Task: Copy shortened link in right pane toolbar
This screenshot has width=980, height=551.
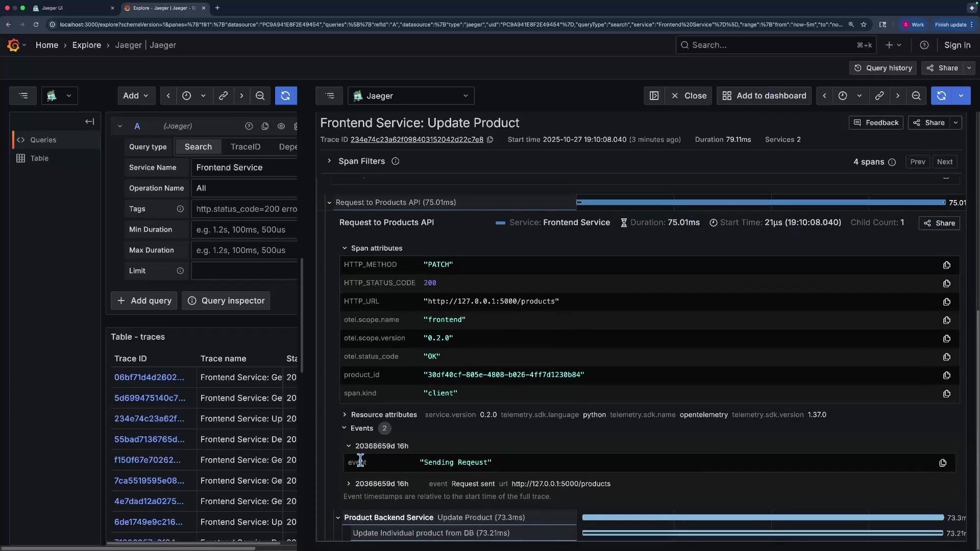Action: [x=879, y=96]
